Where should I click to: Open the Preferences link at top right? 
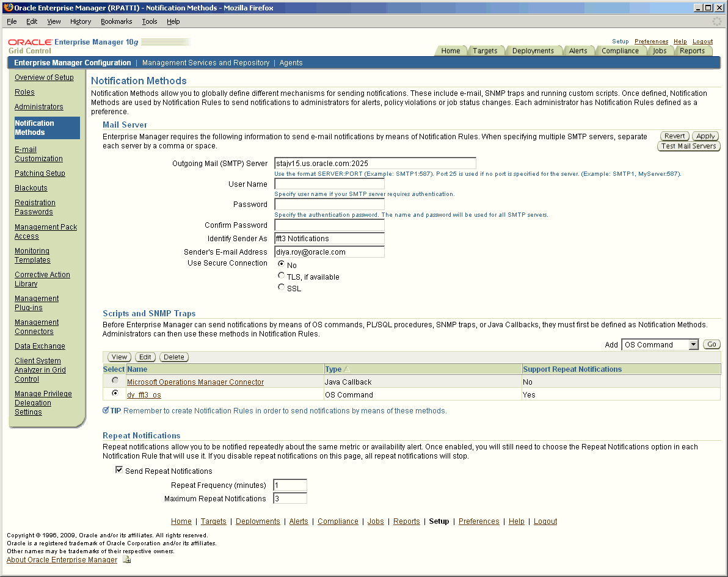pos(651,42)
